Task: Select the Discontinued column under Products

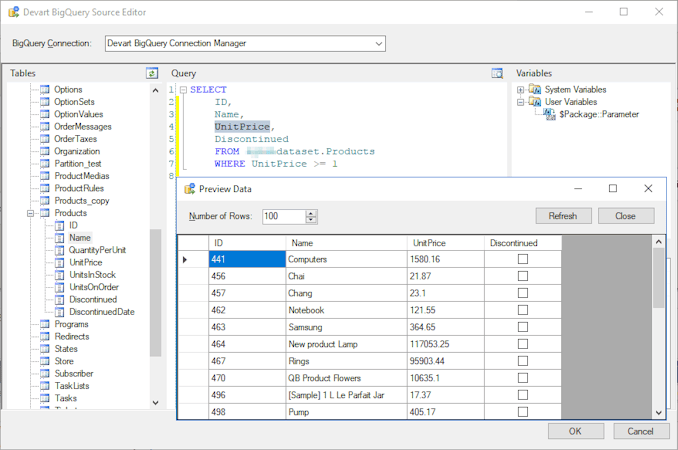Action: pyautogui.click(x=93, y=299)
